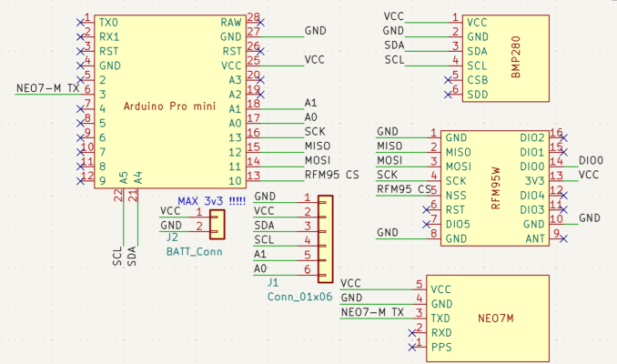Image resolution: width=617 pixels, height=364 pixels.
Task: Select the J1 six-pin connector symbol
Action: coord(326,238)
